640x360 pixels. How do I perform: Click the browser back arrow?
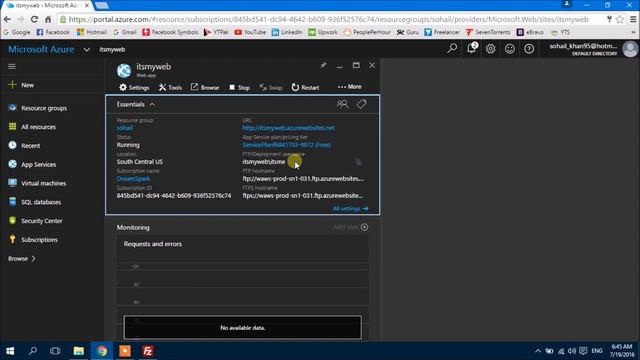coord(7,19)
